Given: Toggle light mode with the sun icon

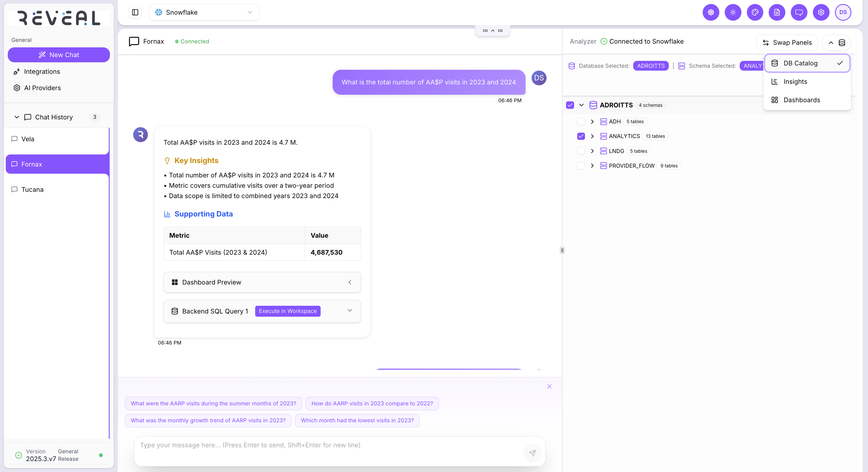Looking at the screenshot, I should coord(733,12).
